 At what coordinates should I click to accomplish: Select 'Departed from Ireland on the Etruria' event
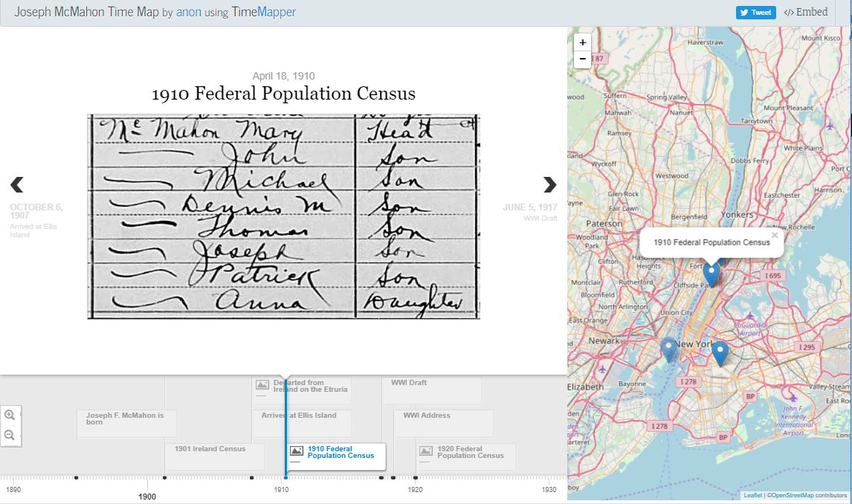[302, 390]
